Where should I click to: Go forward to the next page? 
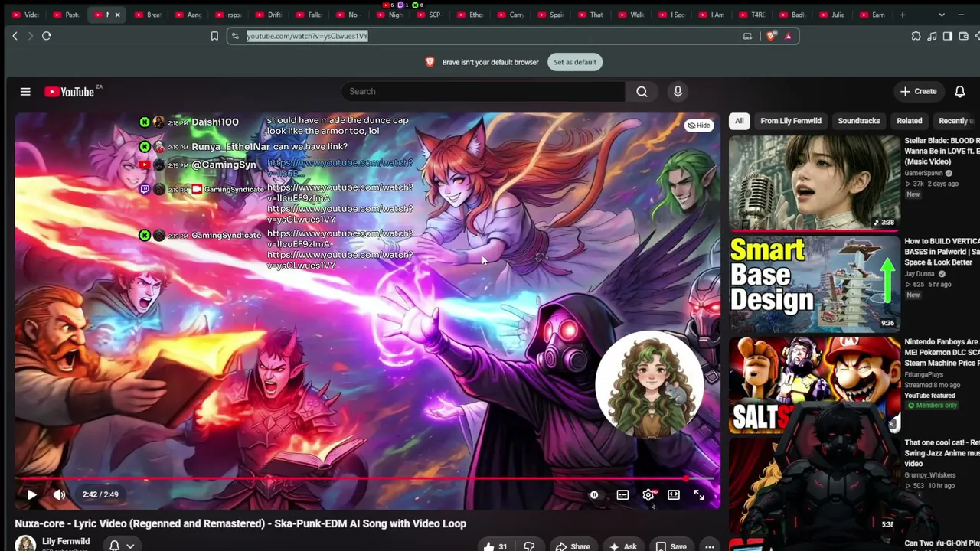31,36
